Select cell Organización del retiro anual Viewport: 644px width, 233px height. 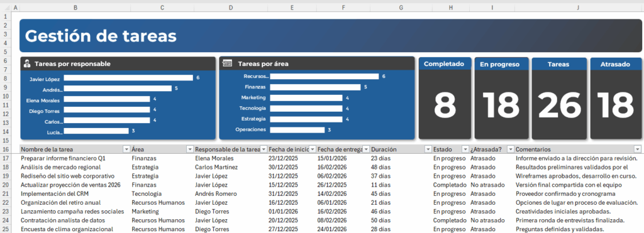(x=75, y=203)
